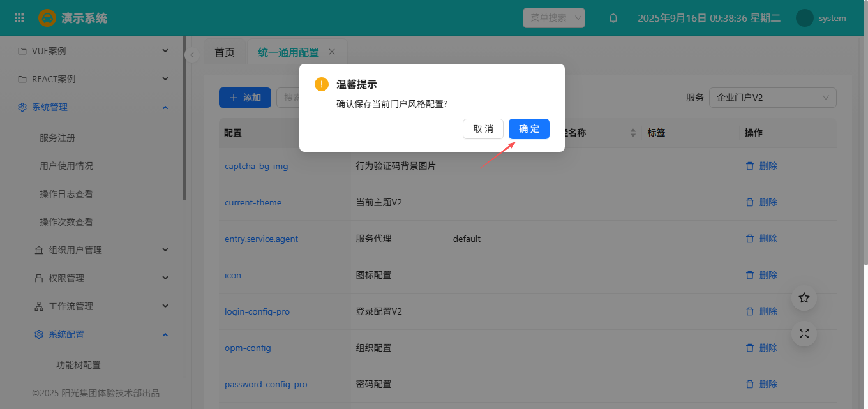Viewport: 868px width, 409px height.
Task: Select 功能树配置 in the sidebar
Action: [79, 365]
